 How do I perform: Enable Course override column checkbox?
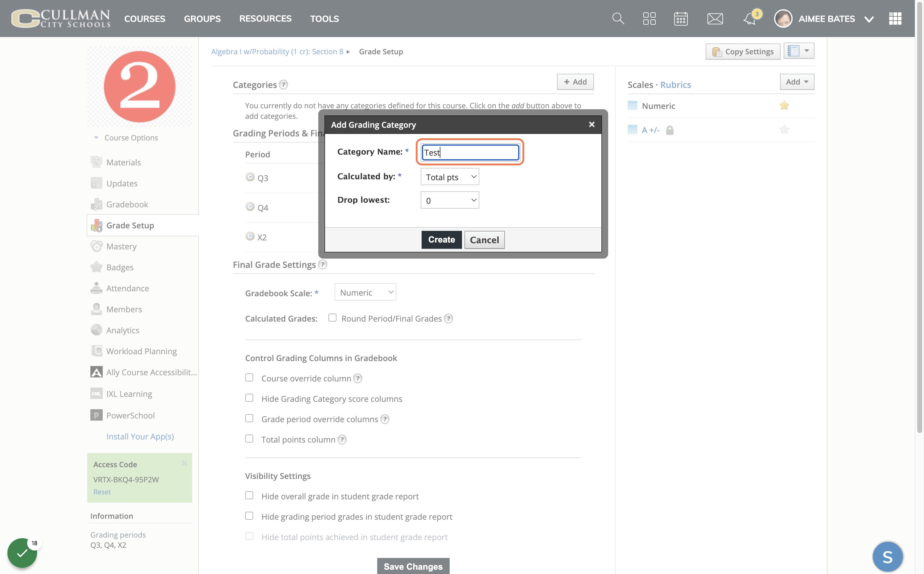click(249, 378)
